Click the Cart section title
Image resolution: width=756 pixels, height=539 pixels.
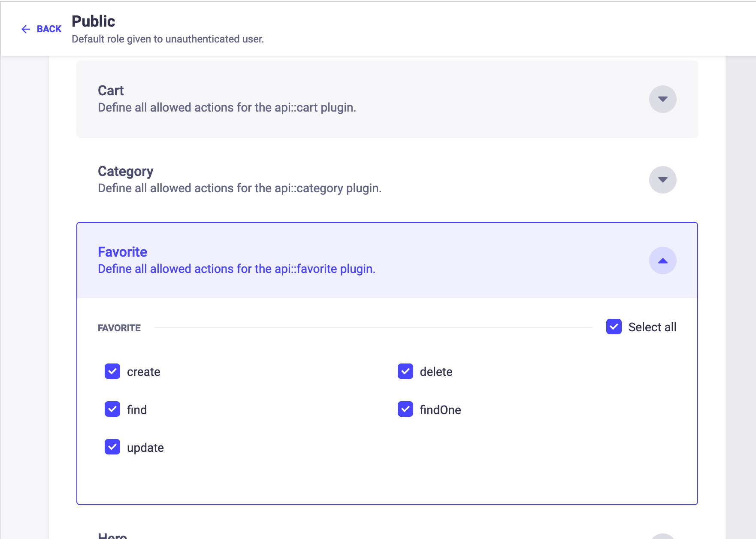pos(111,91)
